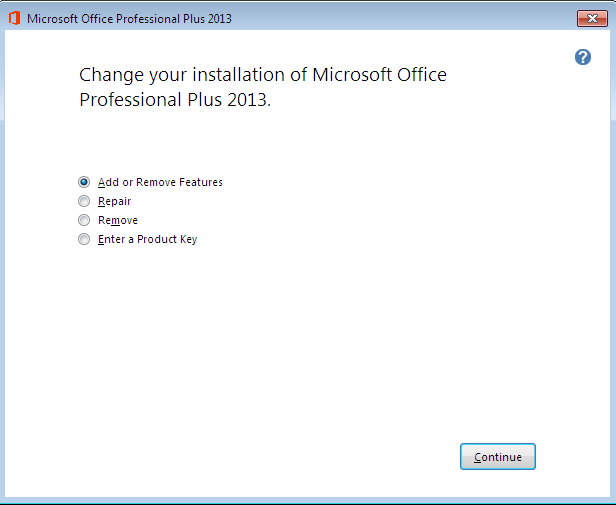The height and width of the screenshot is (505, 616).
Task: Open Help with the question mark icon
Action: (x=583, y=57)
